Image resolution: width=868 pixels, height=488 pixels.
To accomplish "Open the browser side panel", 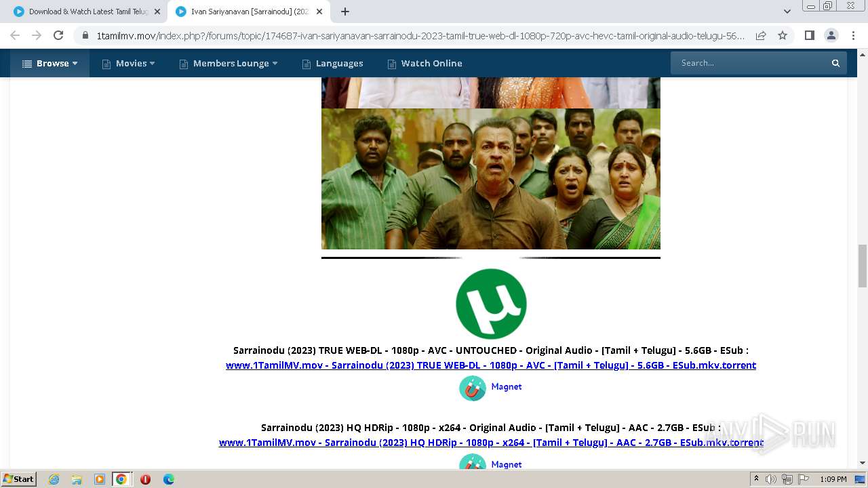I will coord(809,35).
